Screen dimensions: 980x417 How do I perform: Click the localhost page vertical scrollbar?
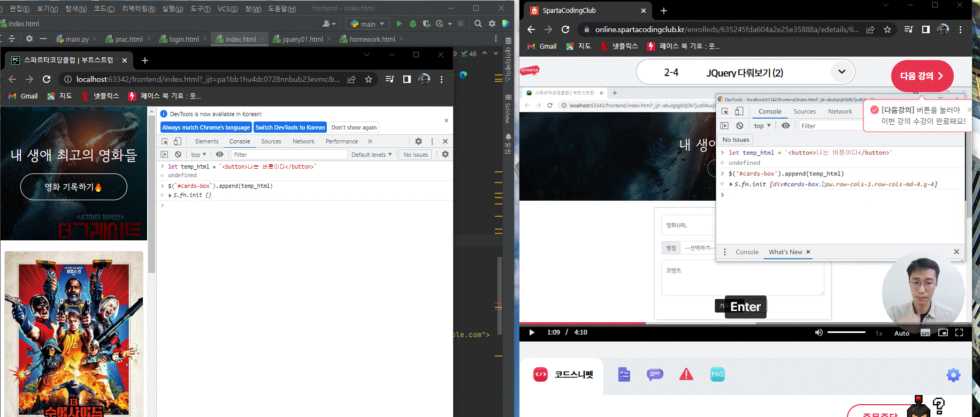point(151,193)
